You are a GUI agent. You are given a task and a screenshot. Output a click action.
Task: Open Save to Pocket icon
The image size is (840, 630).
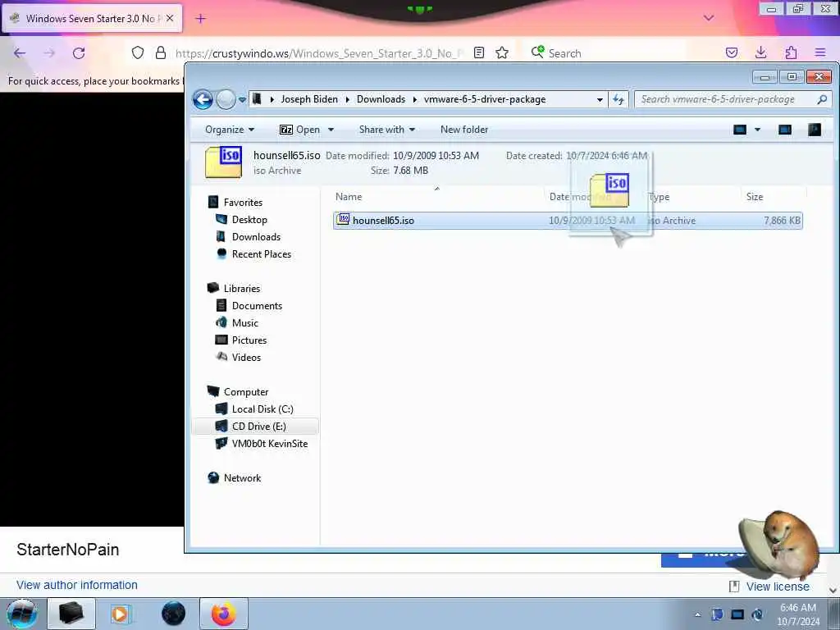click(x=732, y=53)
